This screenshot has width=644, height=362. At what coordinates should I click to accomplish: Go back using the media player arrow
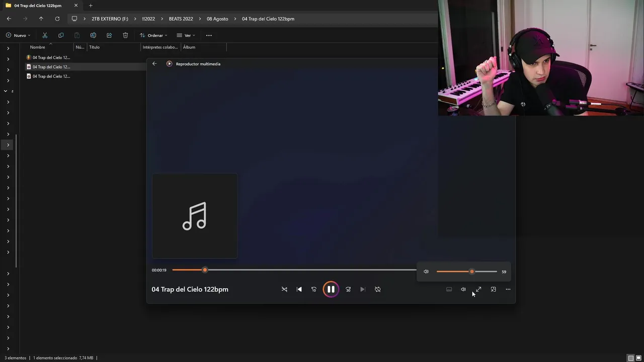tap(154, 64)
